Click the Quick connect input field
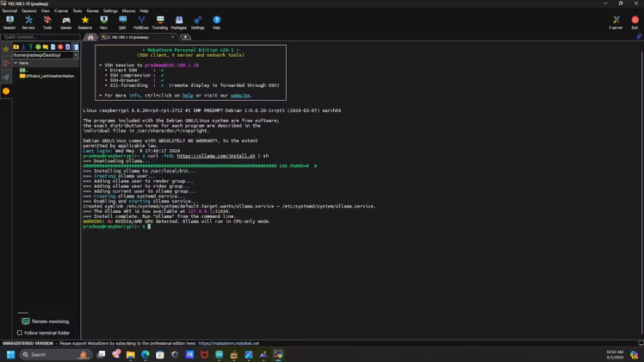 (x=40, y=37)
